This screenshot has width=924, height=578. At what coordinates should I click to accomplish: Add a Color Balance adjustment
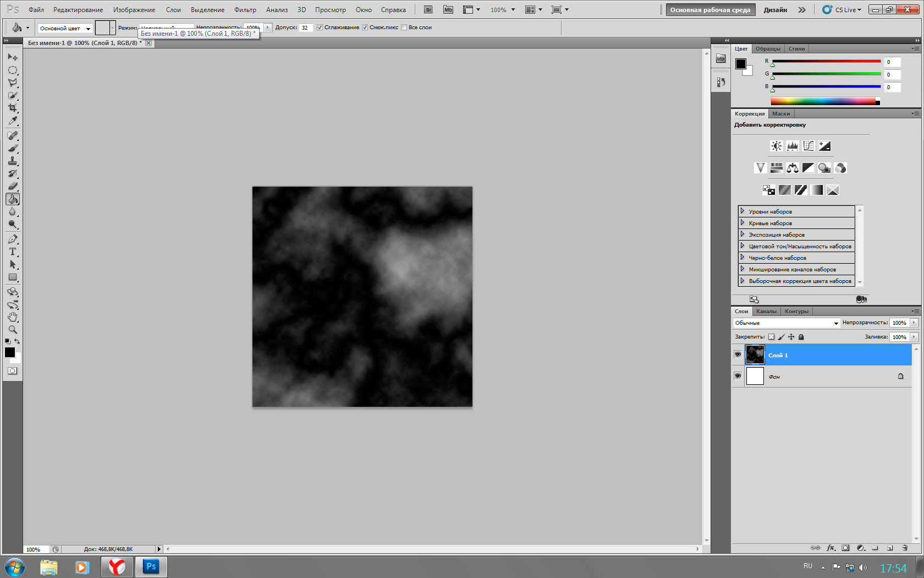pyautogui.click(x=792, y=168)
